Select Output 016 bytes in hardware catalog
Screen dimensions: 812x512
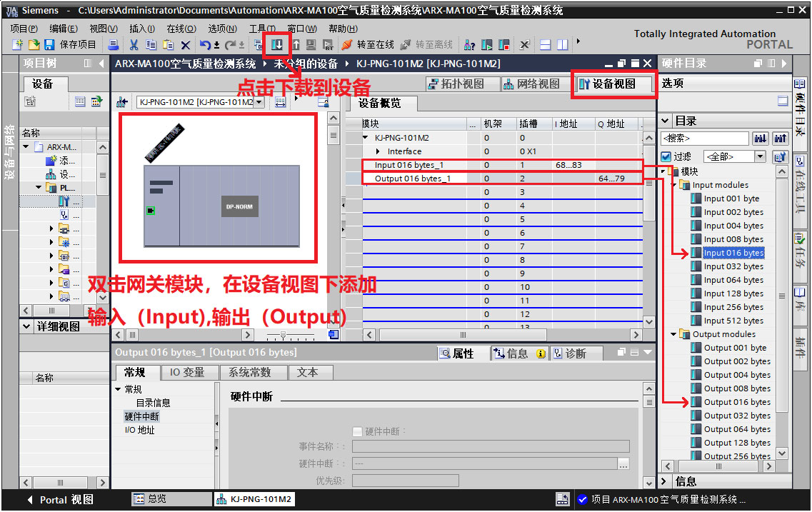pos(737,402)
